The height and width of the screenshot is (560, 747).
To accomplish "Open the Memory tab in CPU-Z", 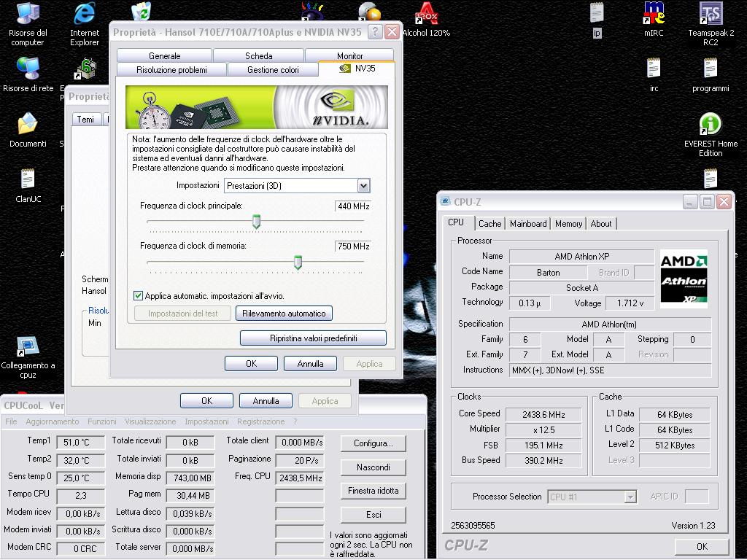I will click(x=568, y=223).
